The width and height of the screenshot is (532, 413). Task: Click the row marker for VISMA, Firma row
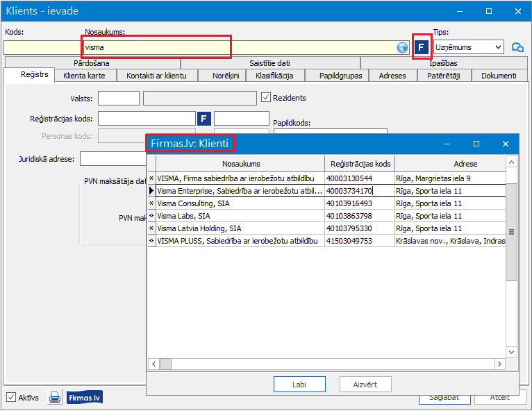point(151,178)
